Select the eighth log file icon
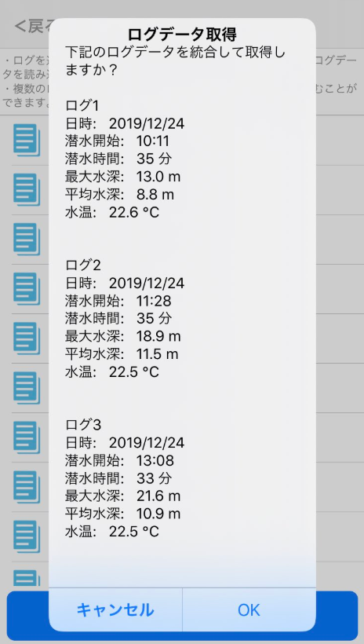This screenshot has height=644, width=364. pyautogui.click(x=27, y=487)
